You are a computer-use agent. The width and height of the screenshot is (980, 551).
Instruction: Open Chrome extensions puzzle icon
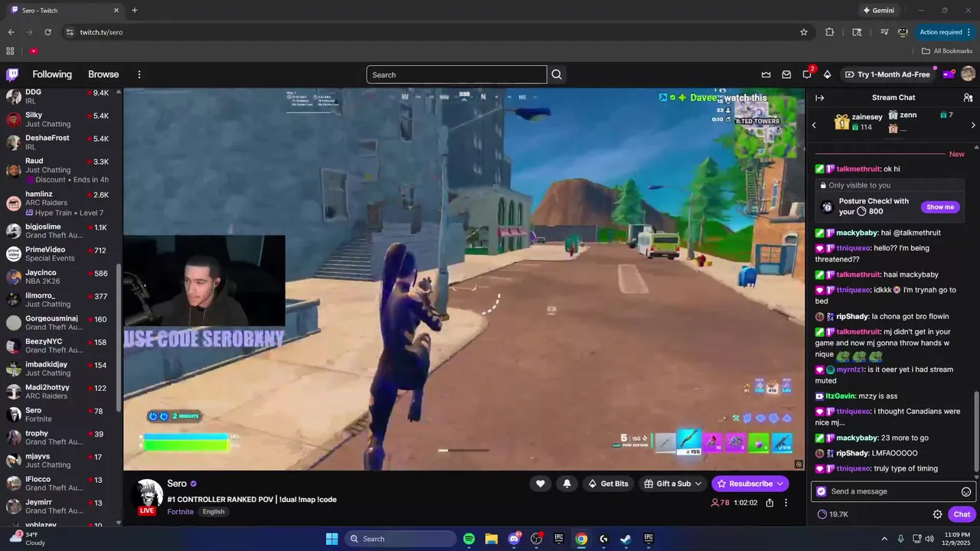[x=830, y=32]
